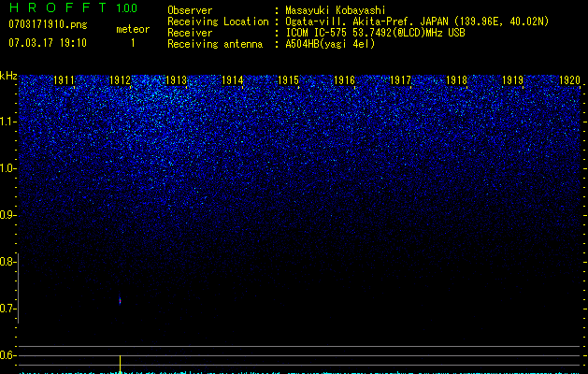
Task: Click the 0.9 kHz axis label
Action: 8,215
